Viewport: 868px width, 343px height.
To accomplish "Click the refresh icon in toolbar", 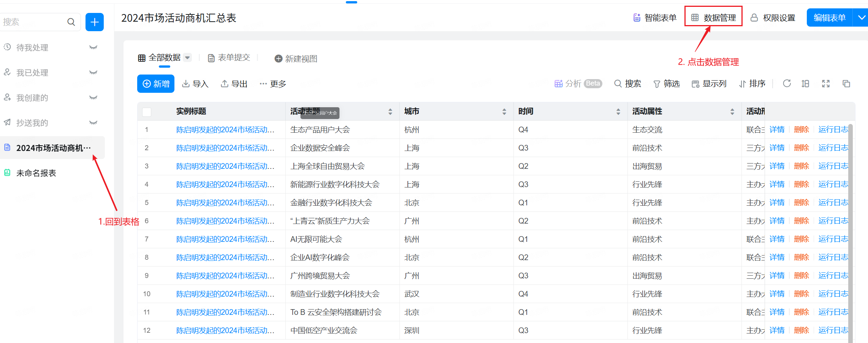I will coord(787,84).
